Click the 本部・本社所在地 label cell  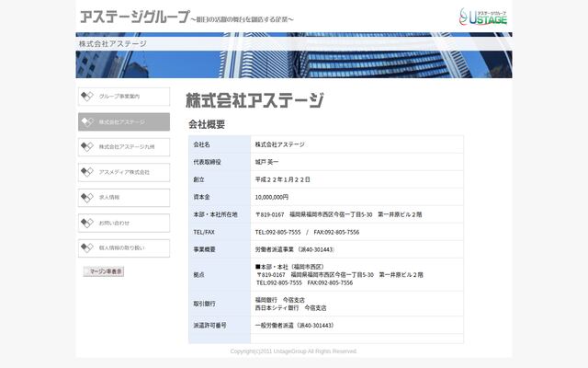pyautogui.click(x=220, y=214)
